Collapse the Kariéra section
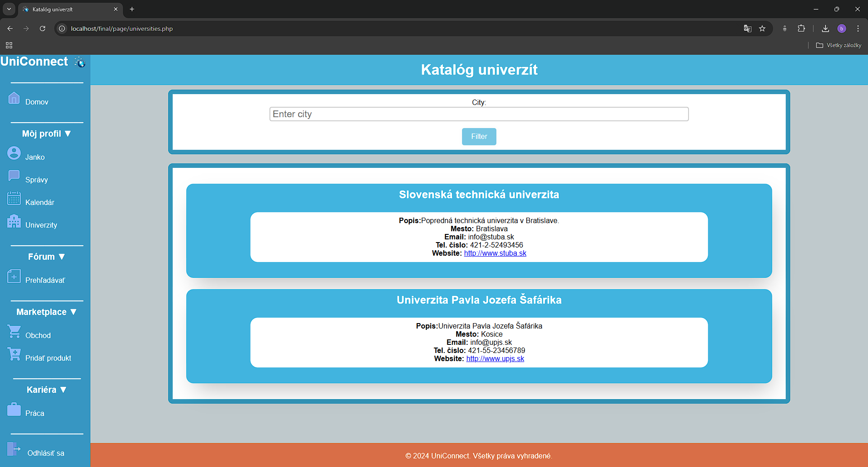The width and height of the screenshot is (868, 467). click(x=47, y=390)
